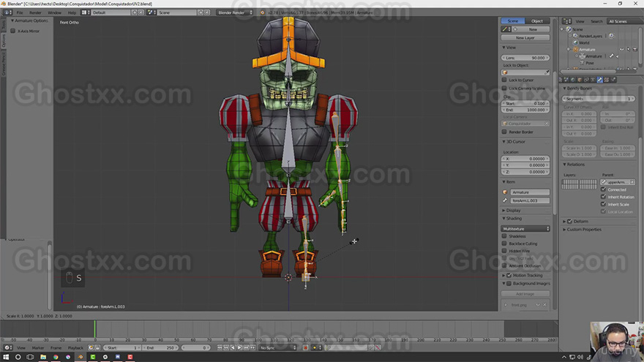
Task: Enable X-Axis Mirror option
Action: (x=12, y=31)
